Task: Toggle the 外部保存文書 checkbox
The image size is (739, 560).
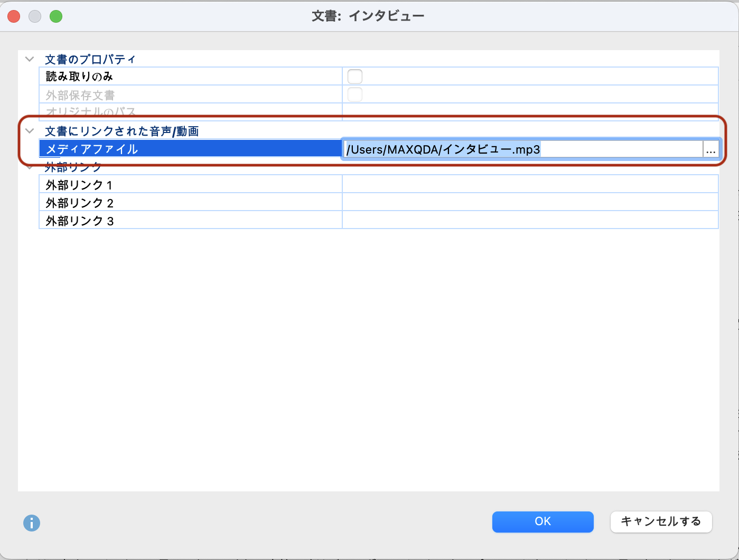Action: click(355, 94)
